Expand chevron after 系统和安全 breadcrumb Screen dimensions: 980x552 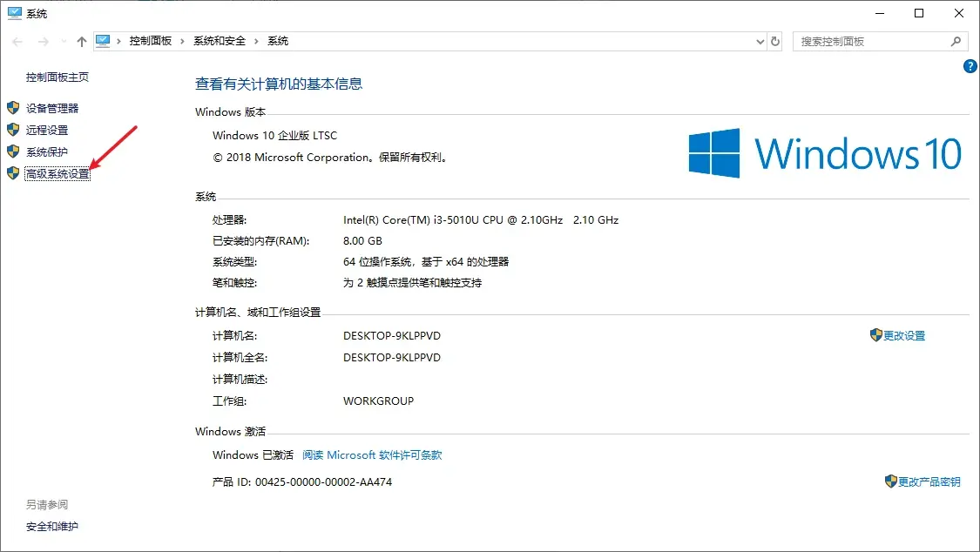pos(256,41)
